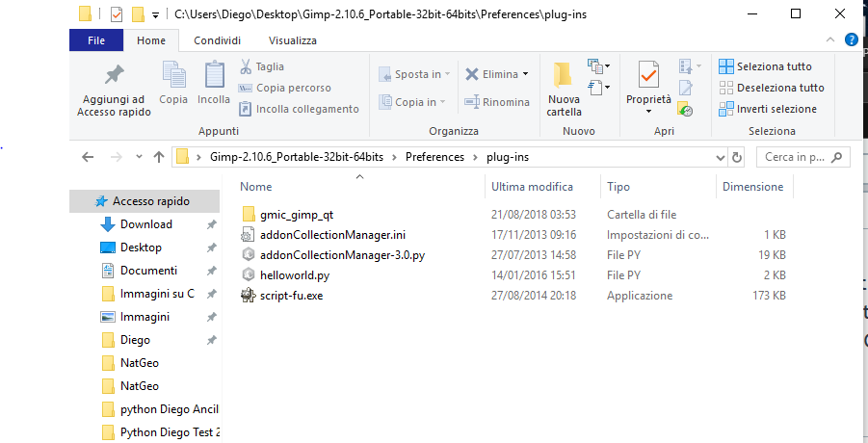Open python Diego Ancil folder
This screenshot has height=443, width=868.
[x=170, y=410]
